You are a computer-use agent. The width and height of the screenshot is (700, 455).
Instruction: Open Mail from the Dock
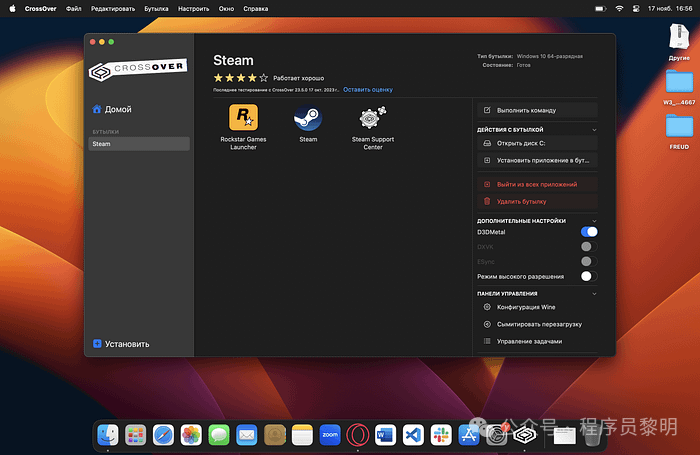click(246, 434)
